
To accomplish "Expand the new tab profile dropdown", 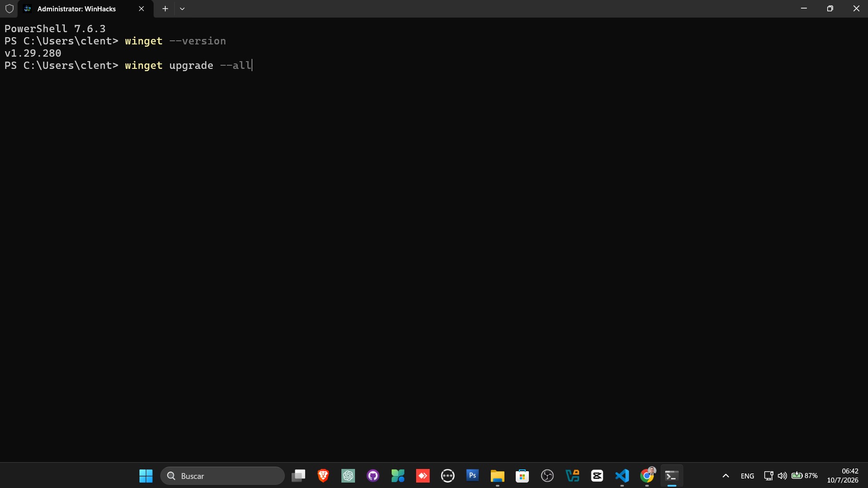I will click(182, 9).
